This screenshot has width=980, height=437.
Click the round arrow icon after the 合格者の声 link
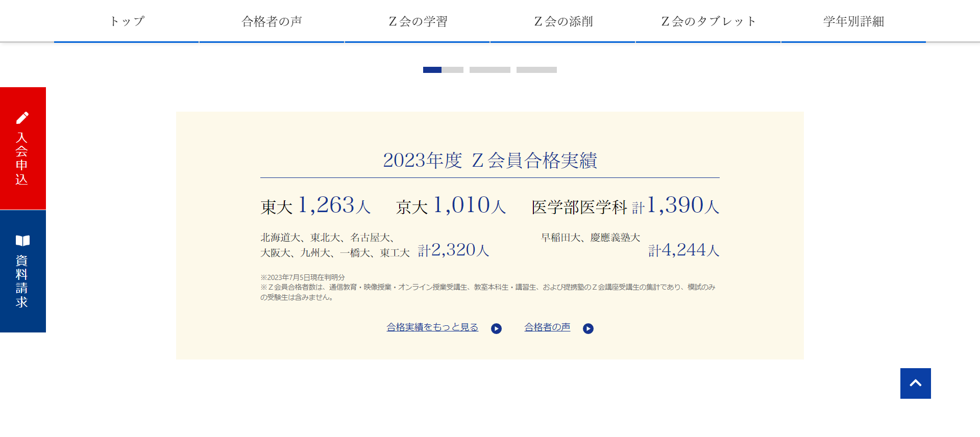(x=588, y=329)
